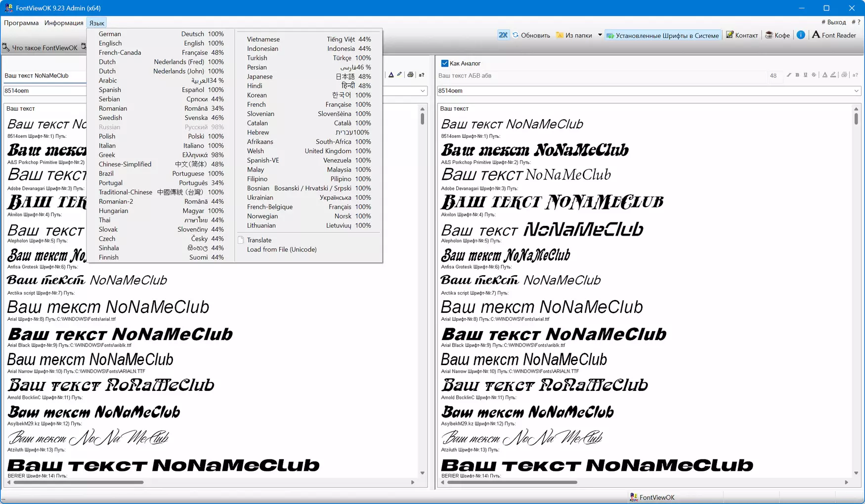This screenshot has height=504, width=865.
Task: Click right panel vertical scrollbar up arrow
Action: point(856,109)
